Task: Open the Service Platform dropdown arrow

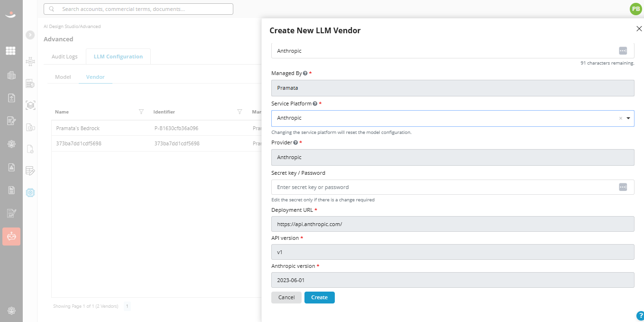Action: pyautogui.click(x=628, y=118)
